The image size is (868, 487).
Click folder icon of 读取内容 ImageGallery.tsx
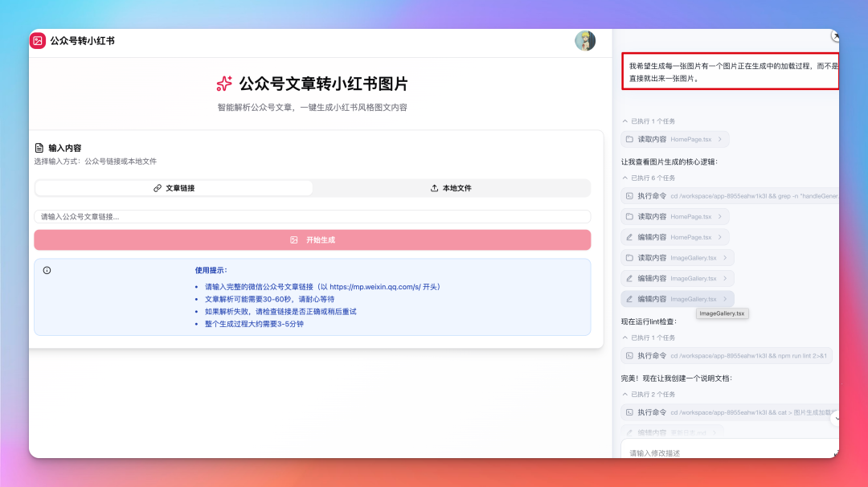point(629,258)
